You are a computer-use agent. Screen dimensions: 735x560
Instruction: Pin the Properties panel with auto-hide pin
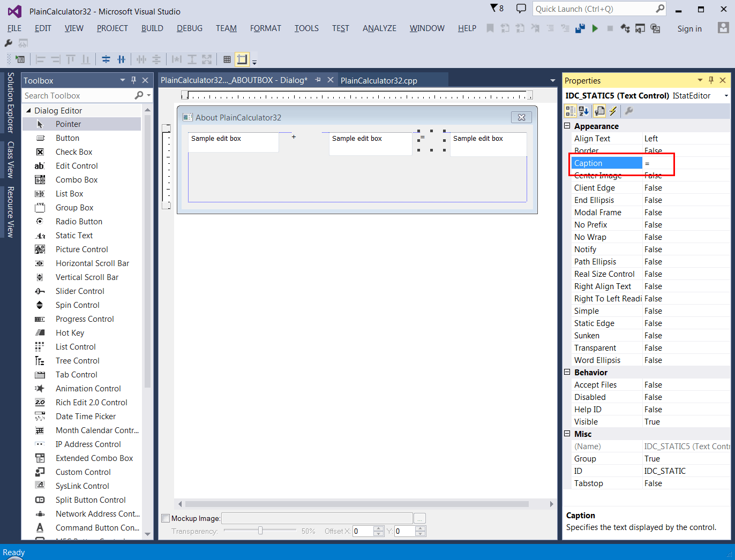point(711,80)
